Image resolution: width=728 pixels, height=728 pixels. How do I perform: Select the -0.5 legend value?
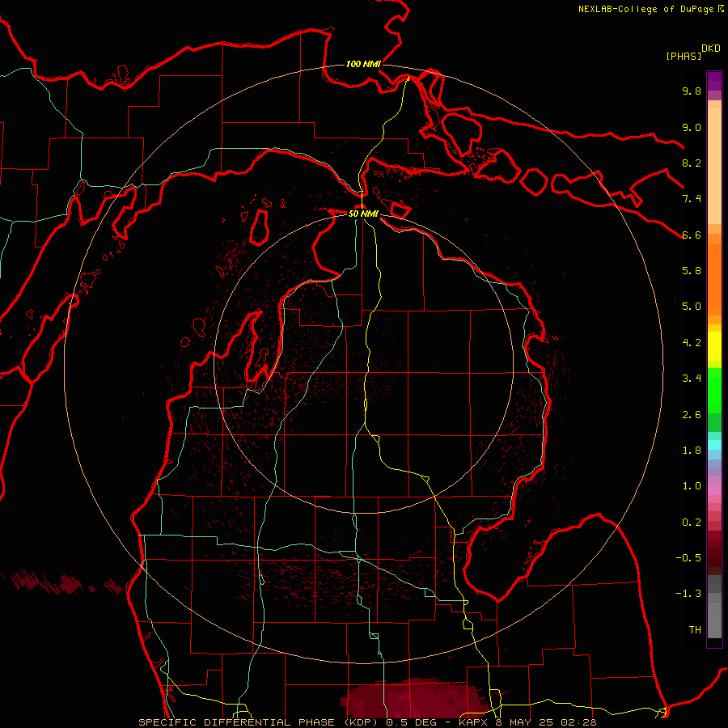tap(688, 558)
